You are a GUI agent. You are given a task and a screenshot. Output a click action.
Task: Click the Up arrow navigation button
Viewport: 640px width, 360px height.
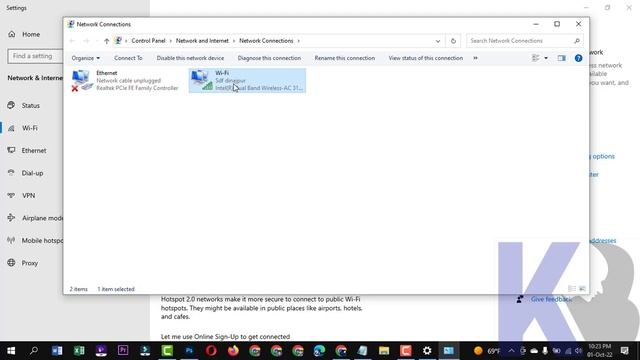click(x=107, y=41)
